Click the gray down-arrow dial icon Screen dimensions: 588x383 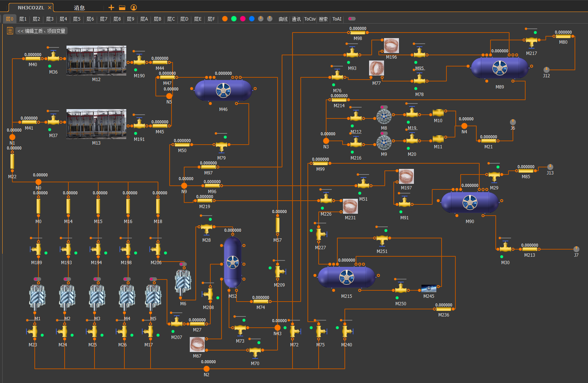pos(261,19)
